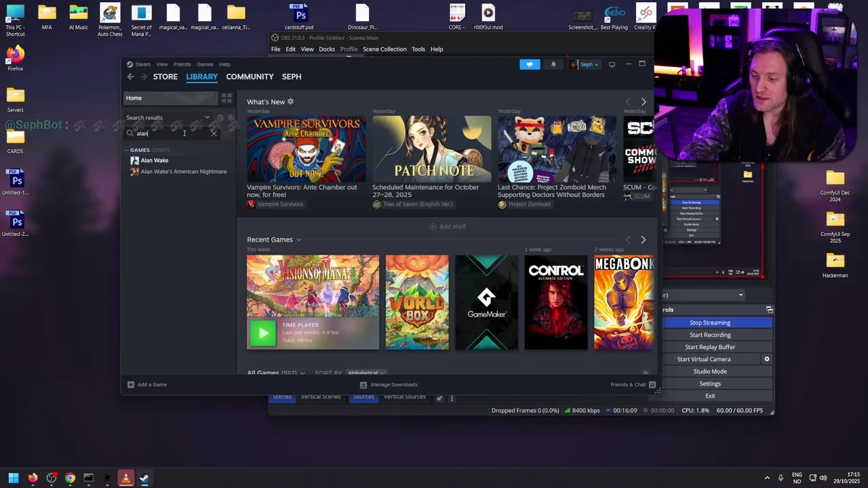Enter Big Picture mode monitor icon

pyautogui.click(x=612, y=64)
